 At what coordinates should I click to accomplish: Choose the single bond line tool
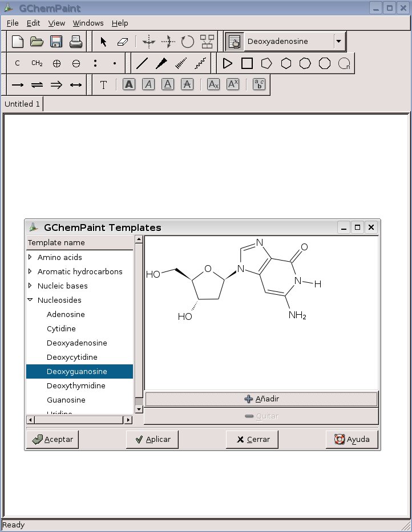tap(142, 64)
